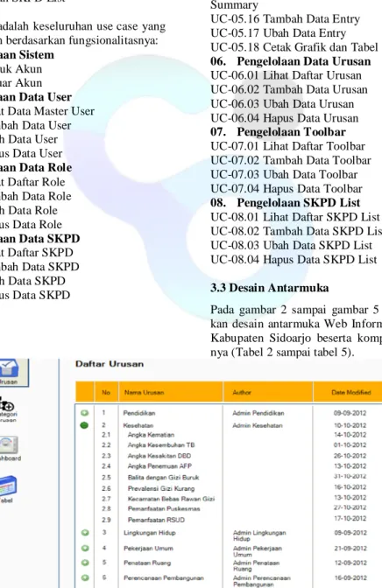Select the Angka Kesembuhan TB sub-row
This screenshot has height=588, width=382.
(x=161, y=445)
